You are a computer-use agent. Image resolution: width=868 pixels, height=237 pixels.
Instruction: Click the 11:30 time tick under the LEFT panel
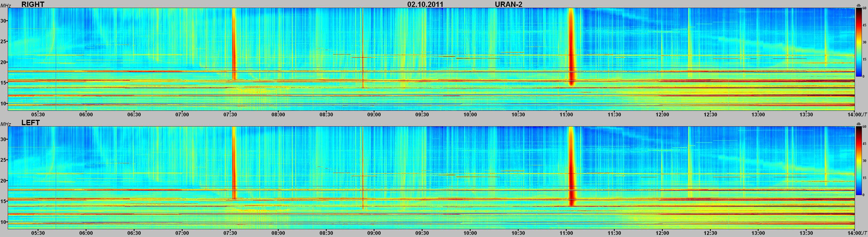click(614, 233)
